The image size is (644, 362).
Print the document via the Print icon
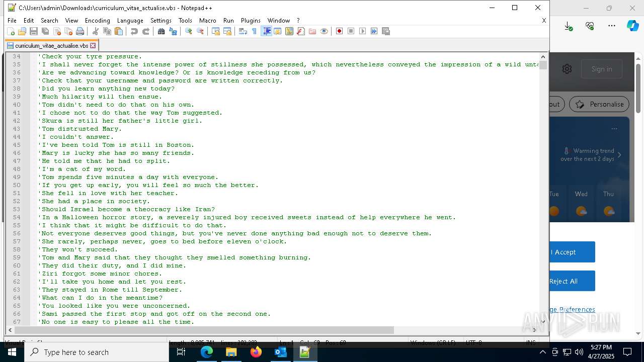pos(80,31)
